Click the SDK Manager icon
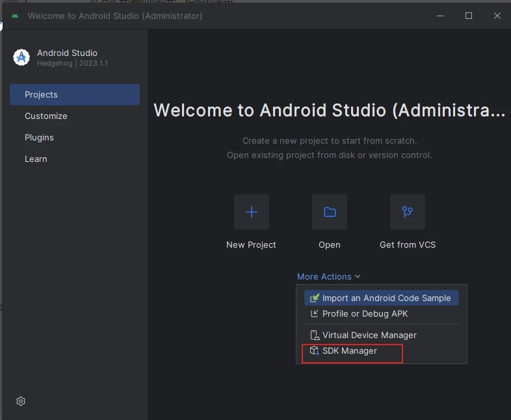511x420 pixels. [x=314, y=350]
